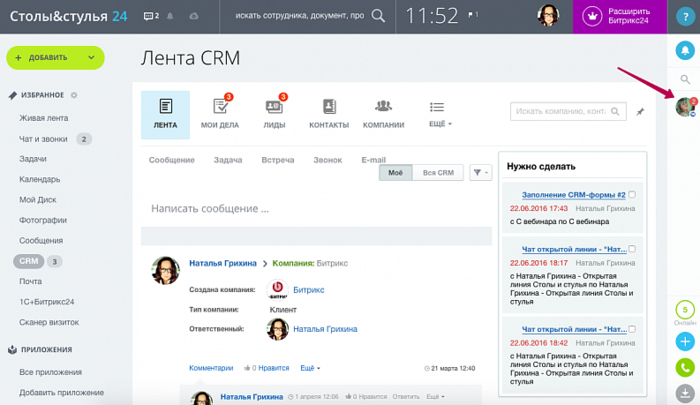Screen dimensions: 700x405
Task: Open Задачи in left menu
Action: click(33, 159)
